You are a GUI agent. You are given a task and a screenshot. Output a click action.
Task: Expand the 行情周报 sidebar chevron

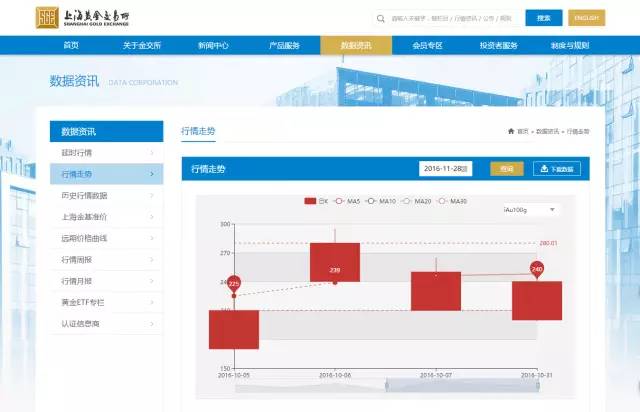tap(152, 260)
